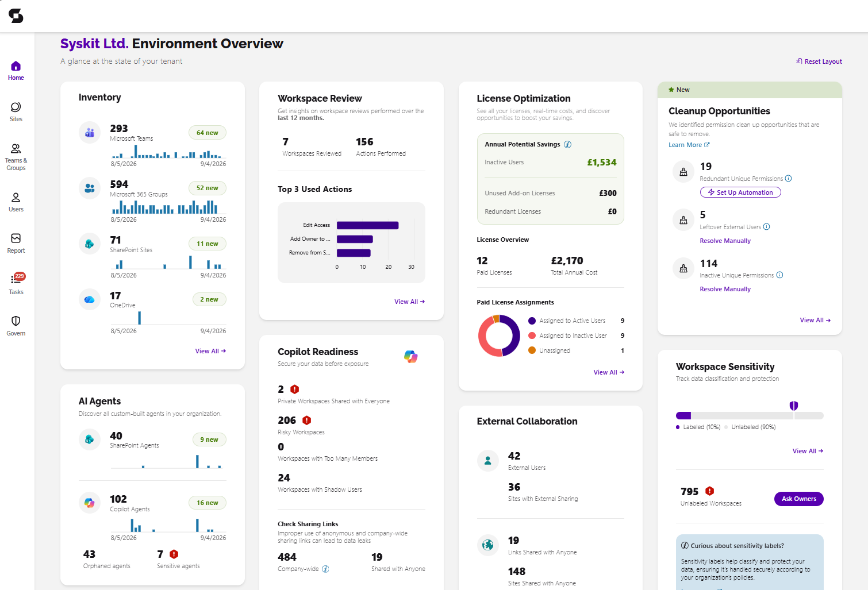Click the 16 new badge for Copilot Agents
This screenshot has width=868, height=590.
(208, 503)
